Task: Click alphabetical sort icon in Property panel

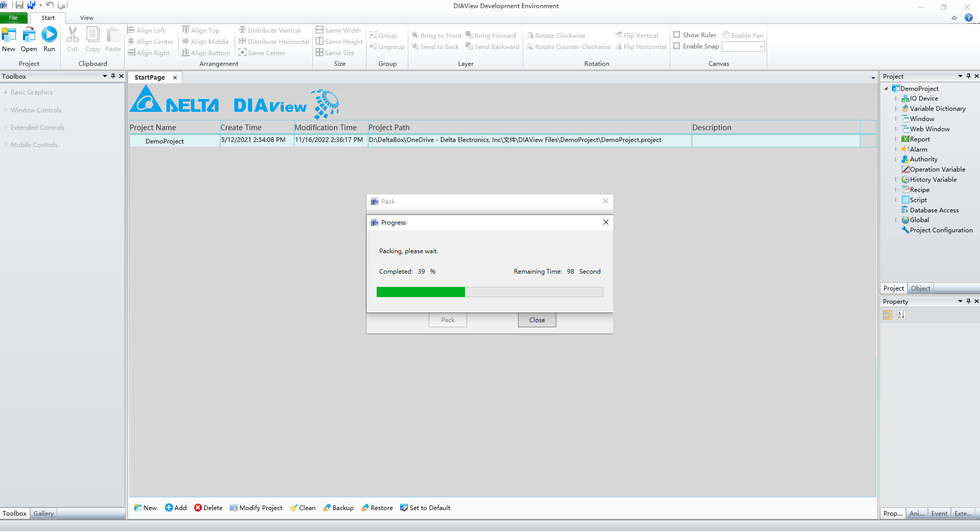Action: click(901, 315)
